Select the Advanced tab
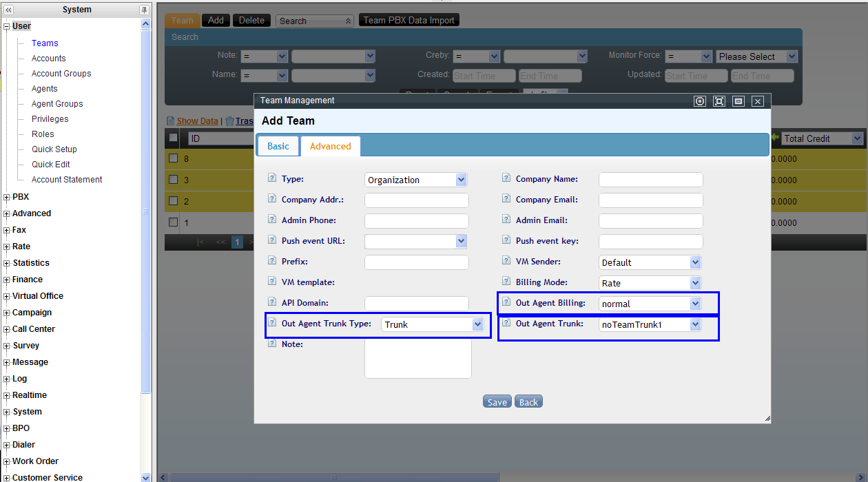 click(330, 146)
